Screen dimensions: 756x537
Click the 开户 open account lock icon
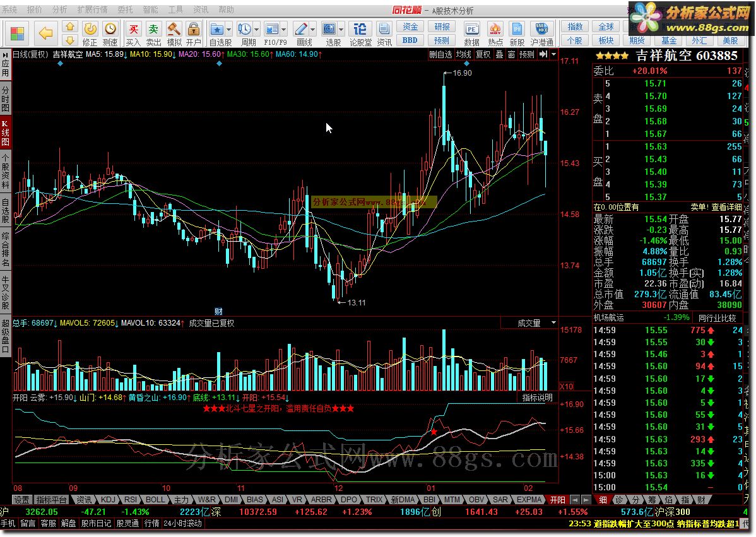tap(193, 33)
